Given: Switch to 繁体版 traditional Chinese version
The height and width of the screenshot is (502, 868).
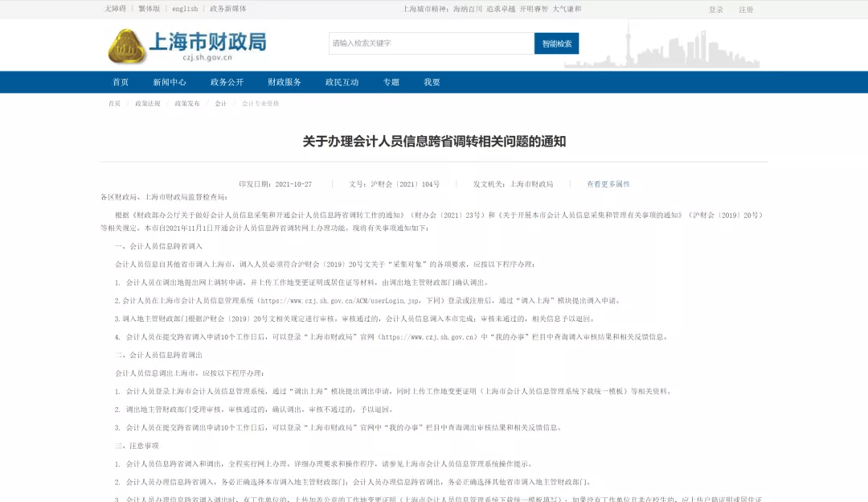Looking at the screenshot, I should pos(149,9).
